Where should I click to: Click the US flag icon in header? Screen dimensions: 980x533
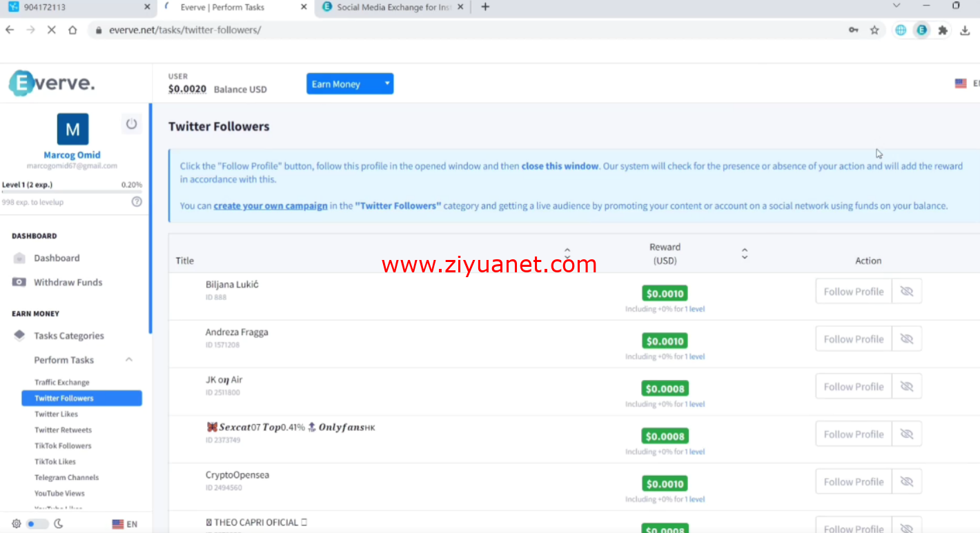click(x=961, y=83)
